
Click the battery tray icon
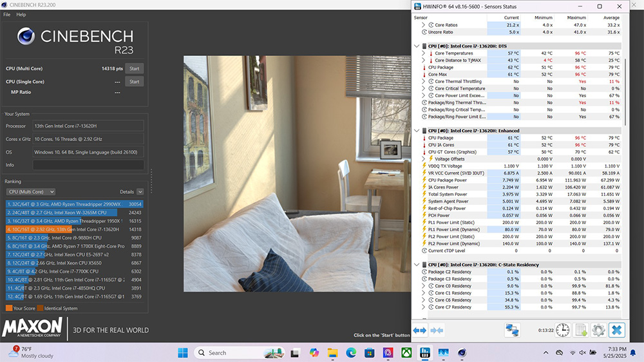[592, 352]
